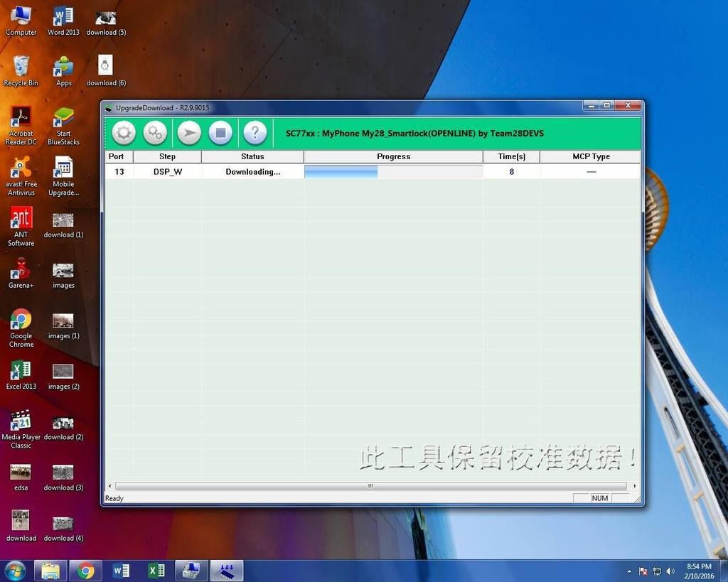Open the Windows Start menu
The width and height of the screenshot is (728, 582).
[x=15, y=571]
